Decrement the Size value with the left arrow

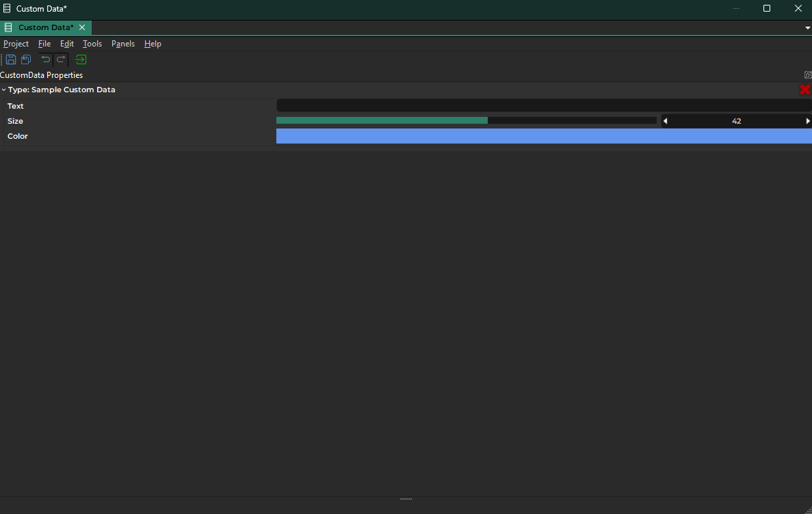665,120
